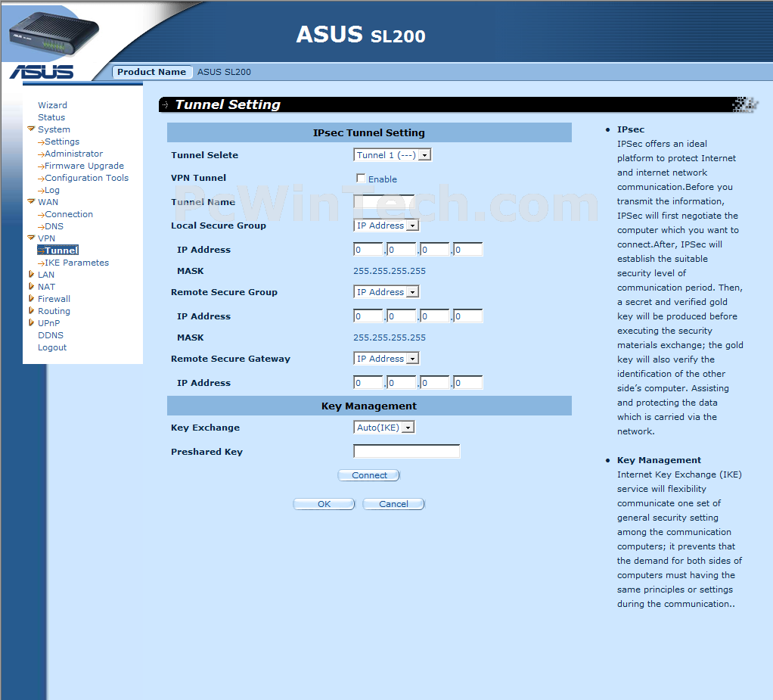This screenshot has height=700, width=773.
Task: Expand the UPnP menu arrow
Action: [31, 322]
